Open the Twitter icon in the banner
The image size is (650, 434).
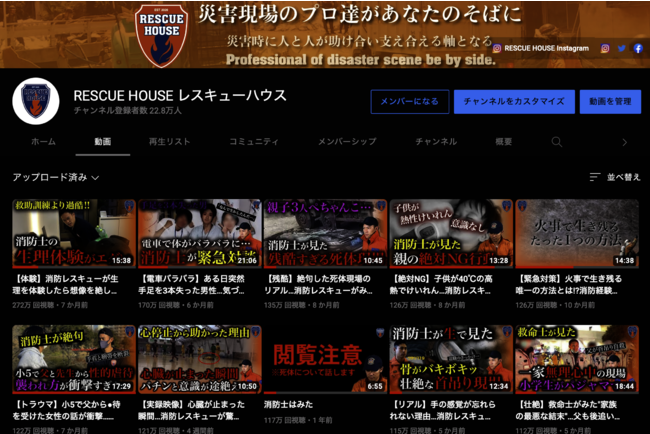621,48
